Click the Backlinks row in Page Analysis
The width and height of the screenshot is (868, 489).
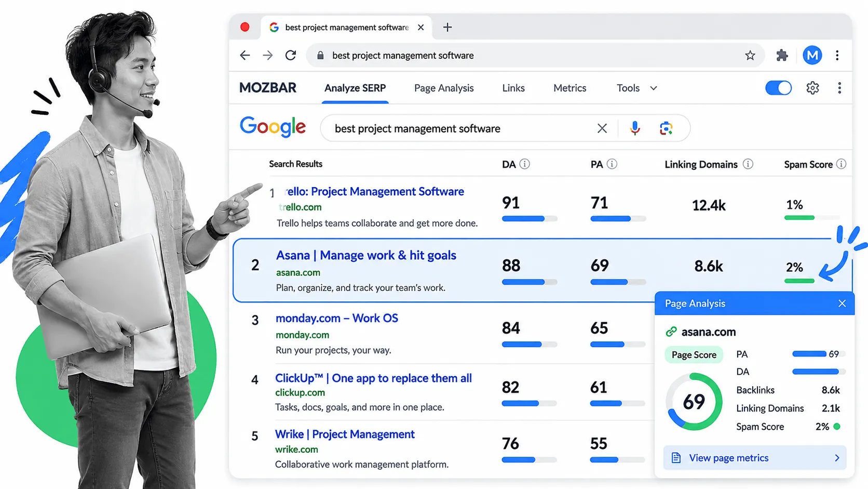tap(788, 390)
